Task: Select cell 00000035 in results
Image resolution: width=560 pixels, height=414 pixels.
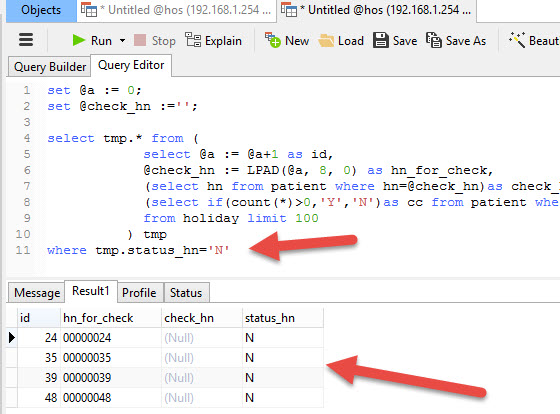Action: tap(111, 358)
